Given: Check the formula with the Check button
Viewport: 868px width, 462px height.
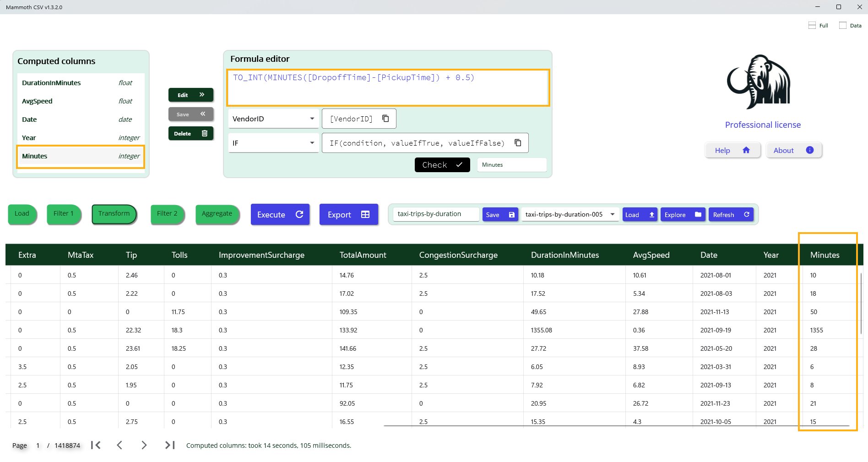Looking at the screenshot, I should 442,165.
